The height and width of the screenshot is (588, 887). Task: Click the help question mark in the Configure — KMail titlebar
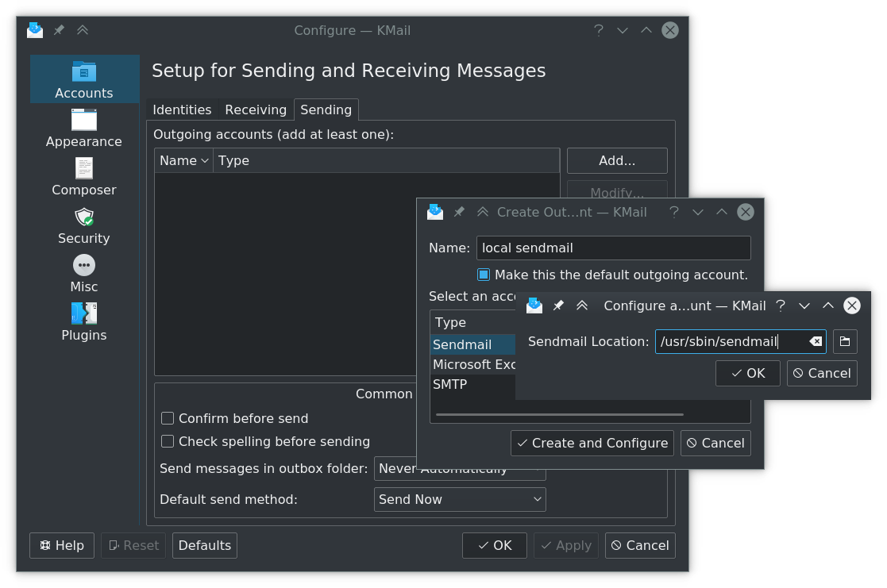click(599, 30)
